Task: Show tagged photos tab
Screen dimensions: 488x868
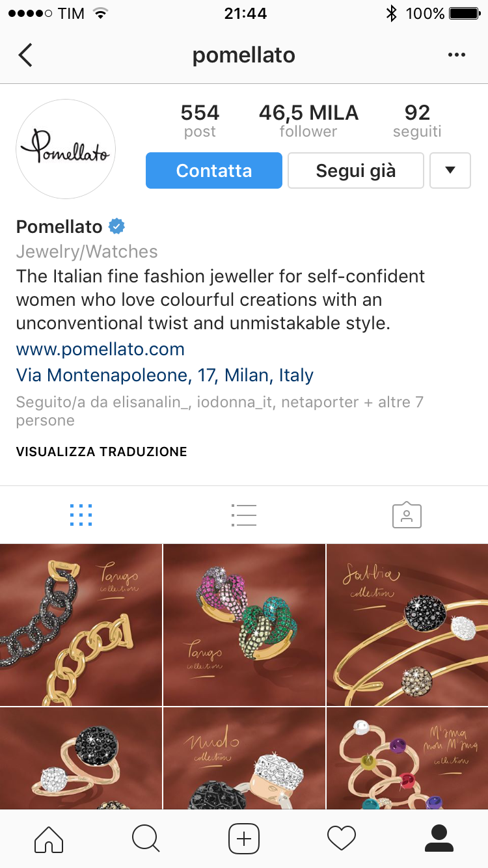Action: click(407, 515)
